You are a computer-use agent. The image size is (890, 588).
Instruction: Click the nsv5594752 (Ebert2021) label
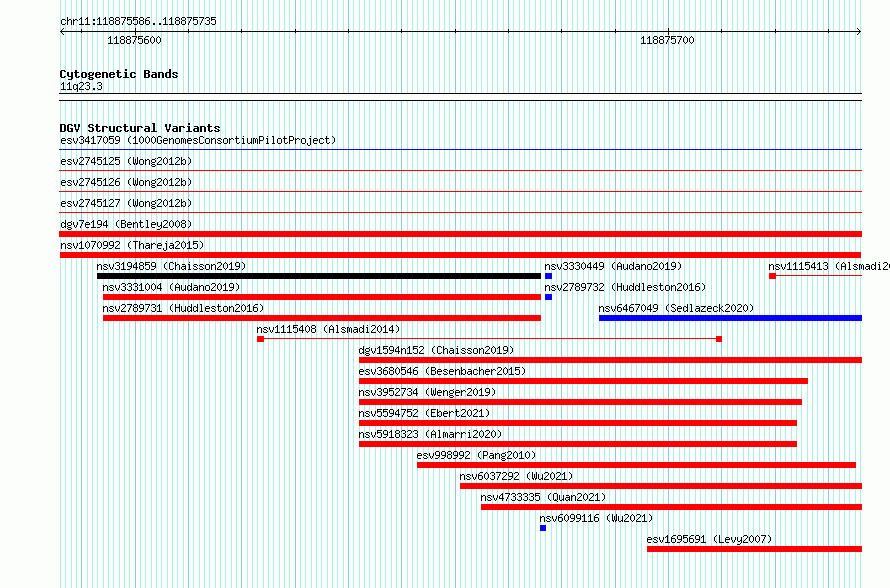point(425,413)
